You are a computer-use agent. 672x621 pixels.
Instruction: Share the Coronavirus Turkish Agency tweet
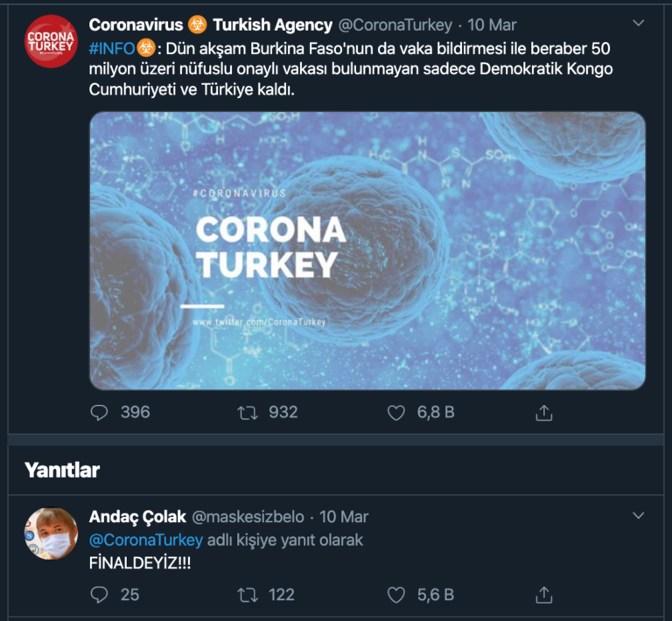coord(544,413)
